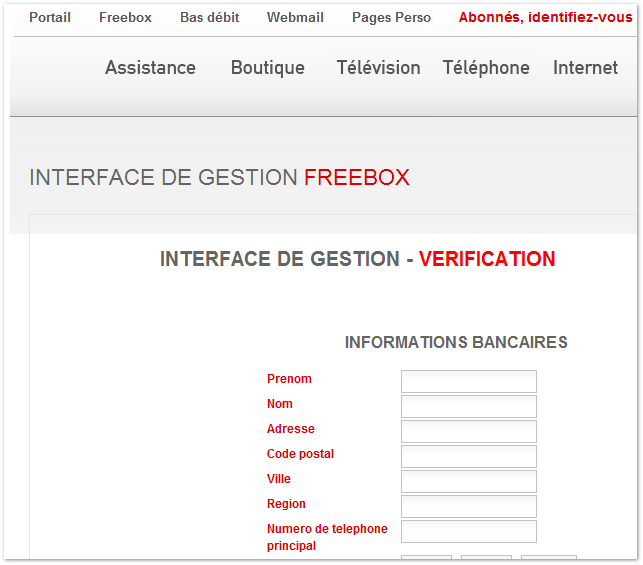643x565 pixels.
Task: Click the Interface de Gestion Freebox heading
Action: tap(219, 178)
